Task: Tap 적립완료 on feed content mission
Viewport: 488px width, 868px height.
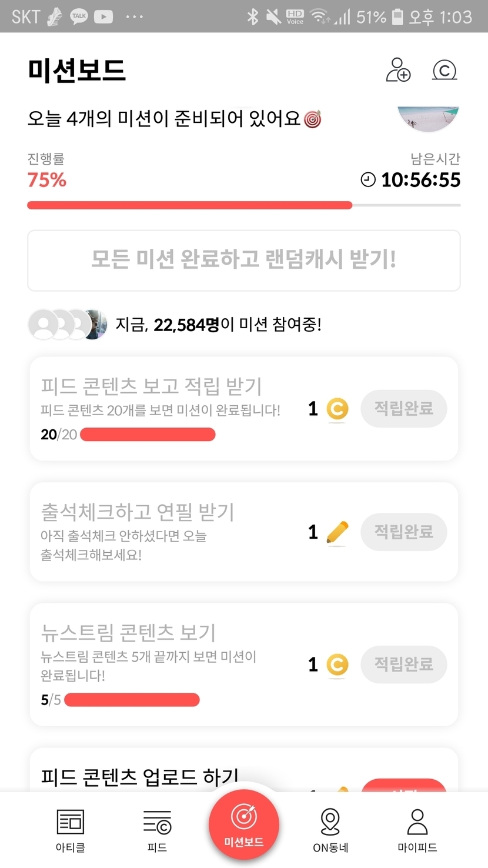Action: [x=404, y=409]
